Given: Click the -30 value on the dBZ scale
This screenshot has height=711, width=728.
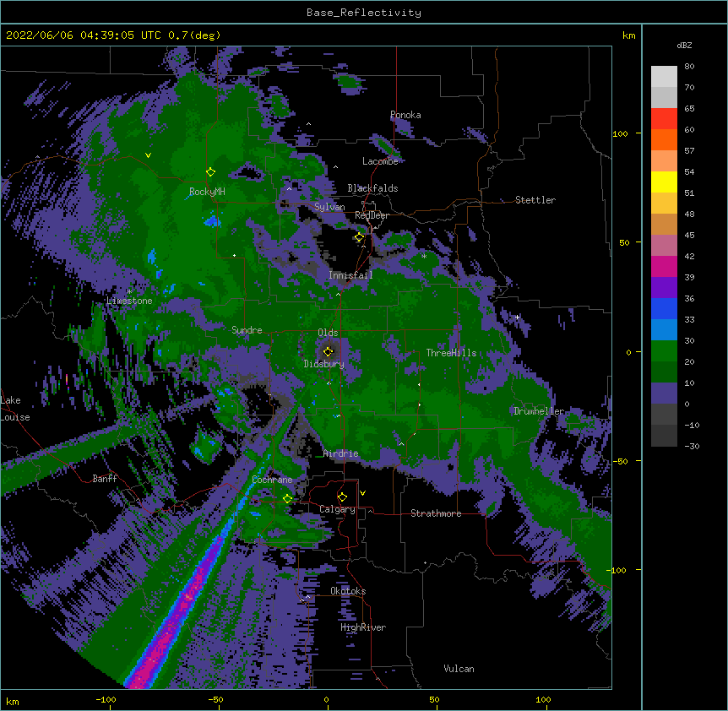Looking at the screenshot, I should 692,447.
